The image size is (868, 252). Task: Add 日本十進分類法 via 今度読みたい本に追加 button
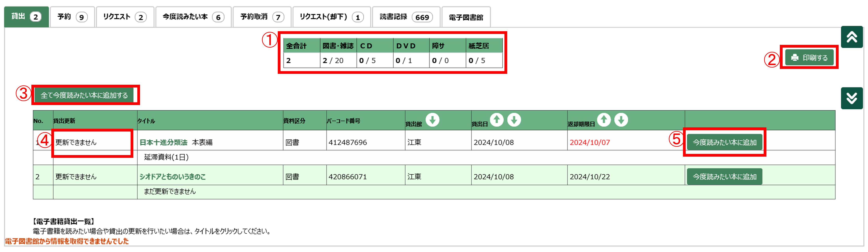point(724,142)
